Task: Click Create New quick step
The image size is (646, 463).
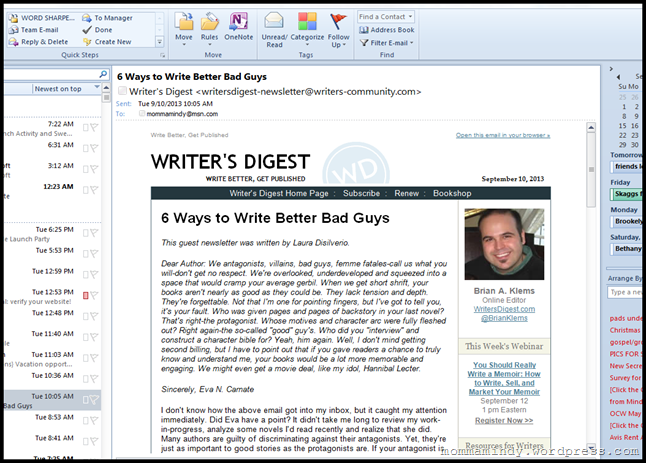Action: point(108,42)
